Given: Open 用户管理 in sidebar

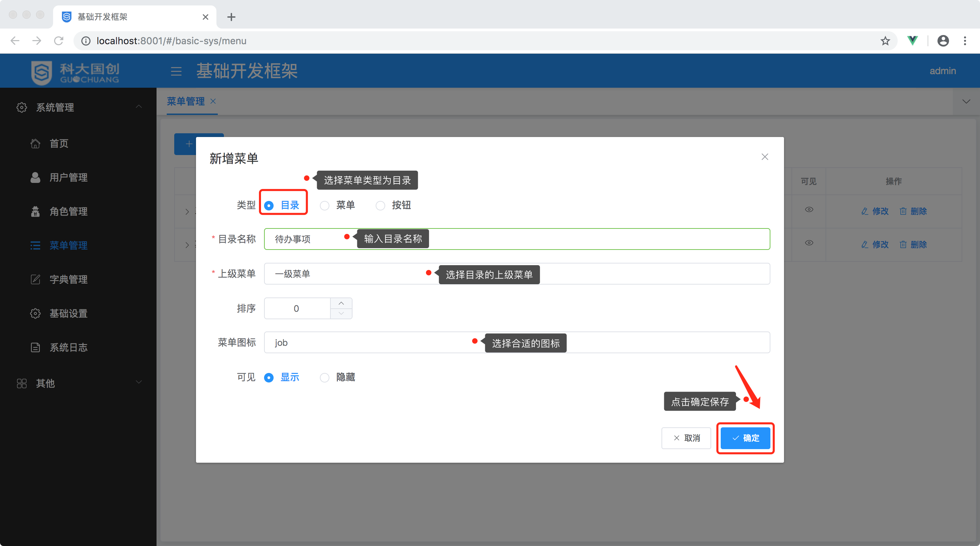Looking at the screenshot, I should tap(68, 177).
